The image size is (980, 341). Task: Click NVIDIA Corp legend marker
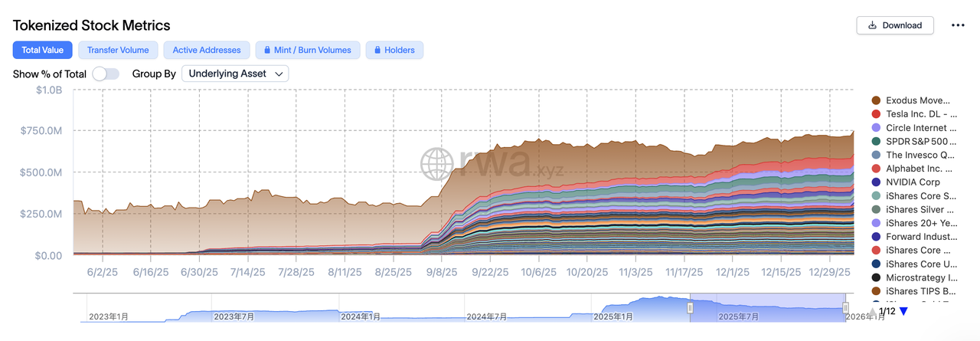(876, 182)
